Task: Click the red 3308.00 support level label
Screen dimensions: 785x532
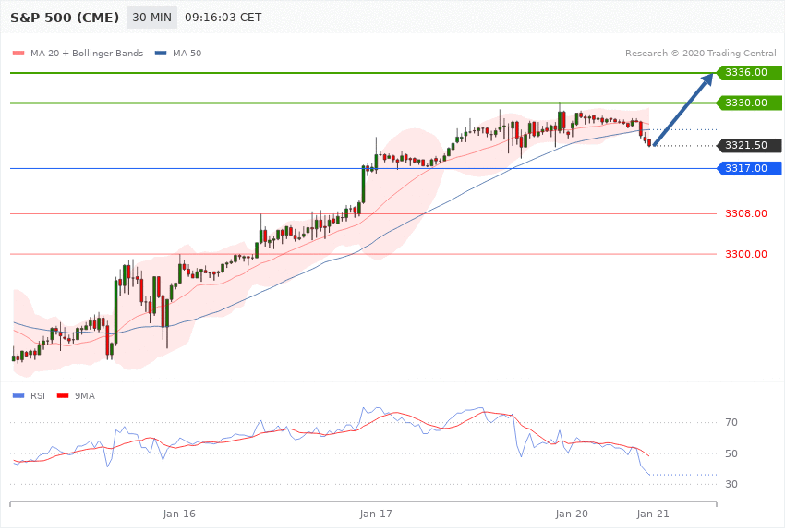Action: point(746,213)
